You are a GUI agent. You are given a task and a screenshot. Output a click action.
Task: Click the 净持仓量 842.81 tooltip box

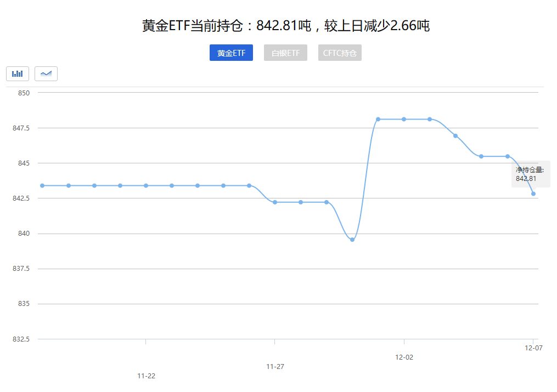click(530, 173)
